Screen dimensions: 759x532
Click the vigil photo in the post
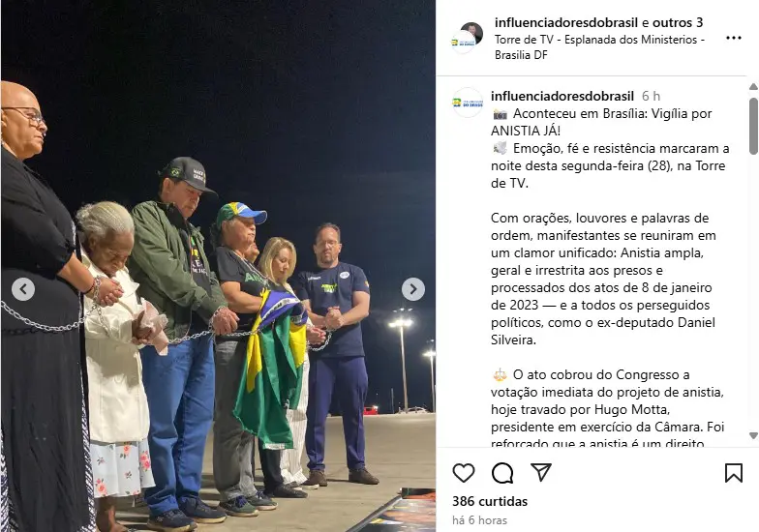point(218,266)
